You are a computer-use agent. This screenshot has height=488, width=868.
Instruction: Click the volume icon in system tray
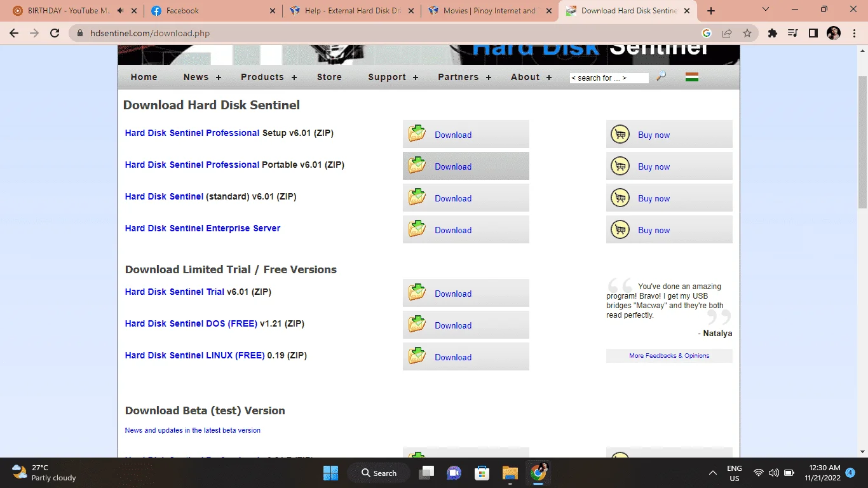click(773, 473)
